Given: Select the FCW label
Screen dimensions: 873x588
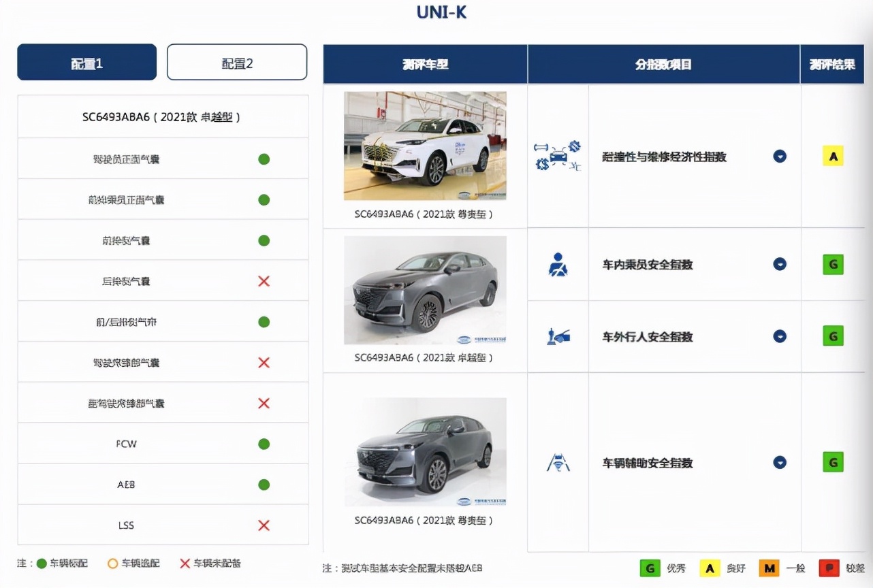Looking at the screenshot, I should [x=126, y=444].
